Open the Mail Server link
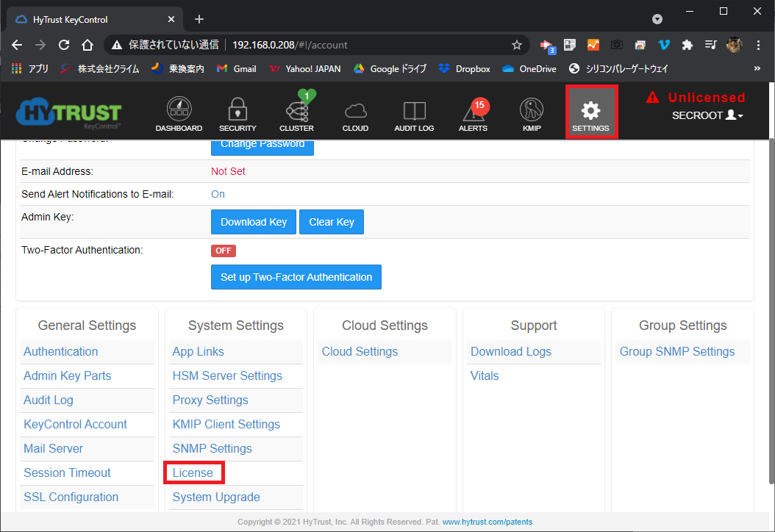Viewport: 775px width, 532px height. point(54,448)
